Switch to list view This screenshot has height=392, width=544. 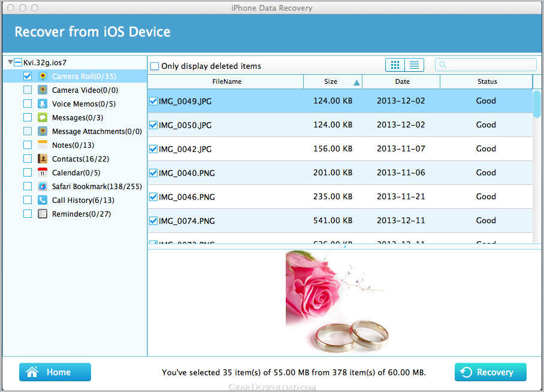(414, 65)
